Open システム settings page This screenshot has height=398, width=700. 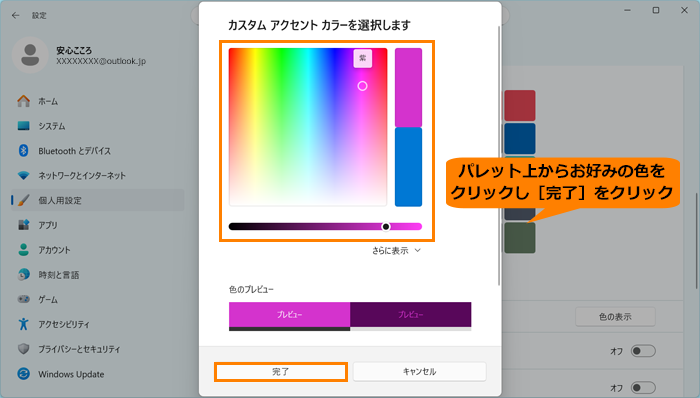[52, 126]
